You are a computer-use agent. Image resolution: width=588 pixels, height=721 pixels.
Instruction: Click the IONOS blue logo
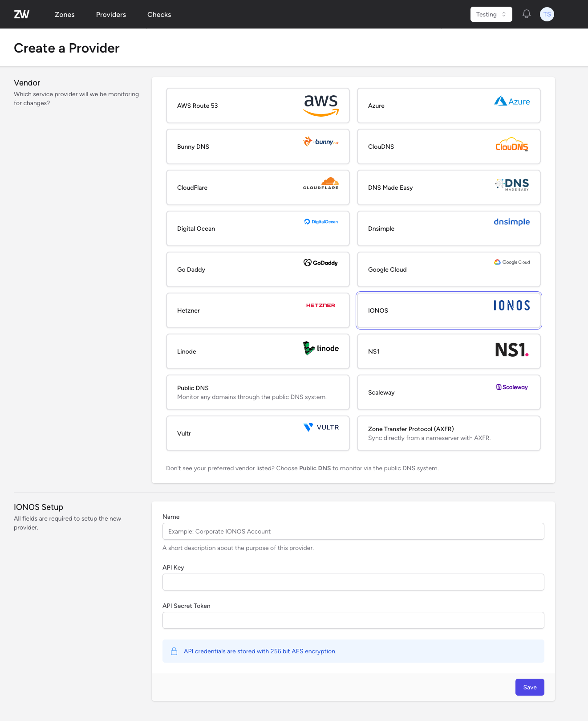pyautogui.click(x=512, y=306)
